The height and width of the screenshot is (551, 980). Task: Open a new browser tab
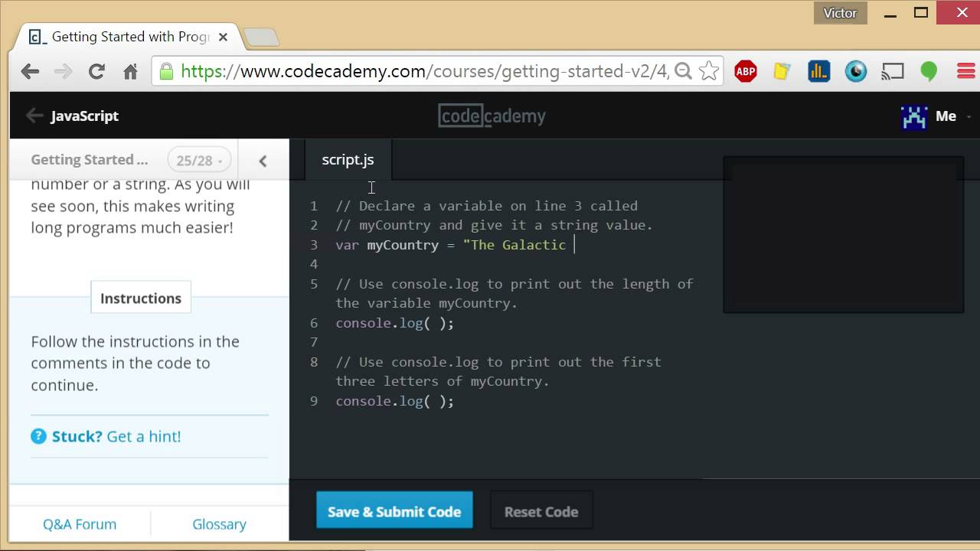[x=261, y=37]
